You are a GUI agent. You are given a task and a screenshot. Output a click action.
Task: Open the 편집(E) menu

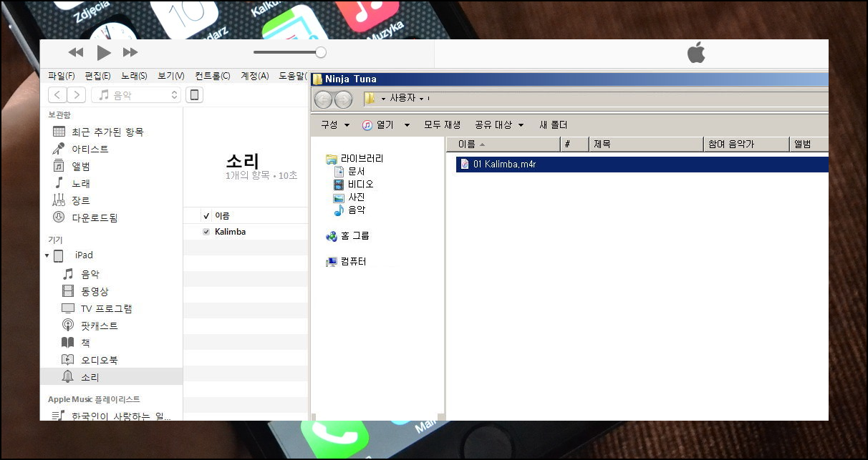97,76
